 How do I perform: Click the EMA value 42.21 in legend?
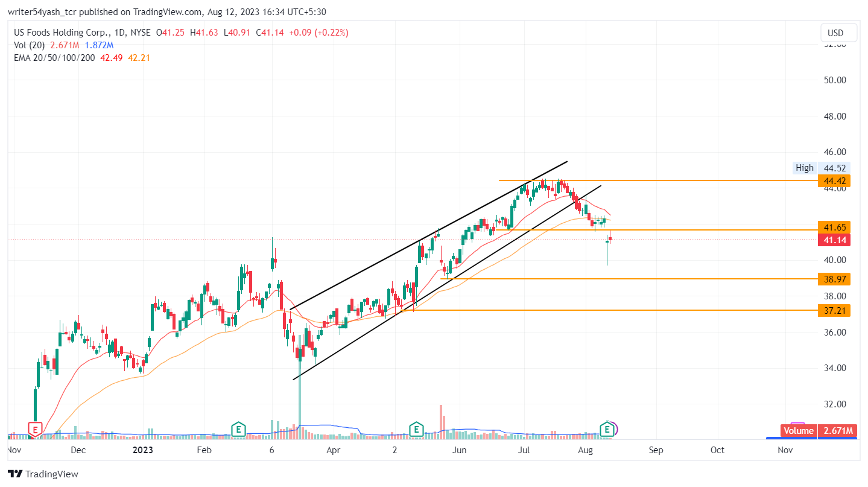(139, 58)
